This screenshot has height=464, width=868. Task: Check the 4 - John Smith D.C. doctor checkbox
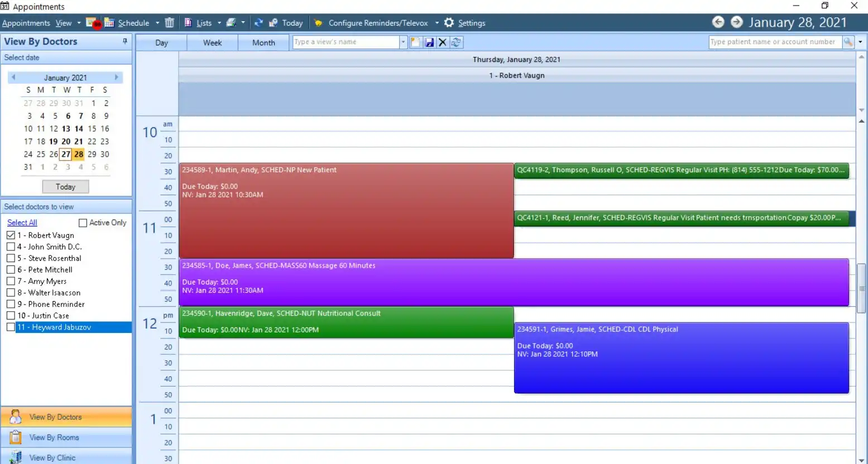[x=10, y=246]
